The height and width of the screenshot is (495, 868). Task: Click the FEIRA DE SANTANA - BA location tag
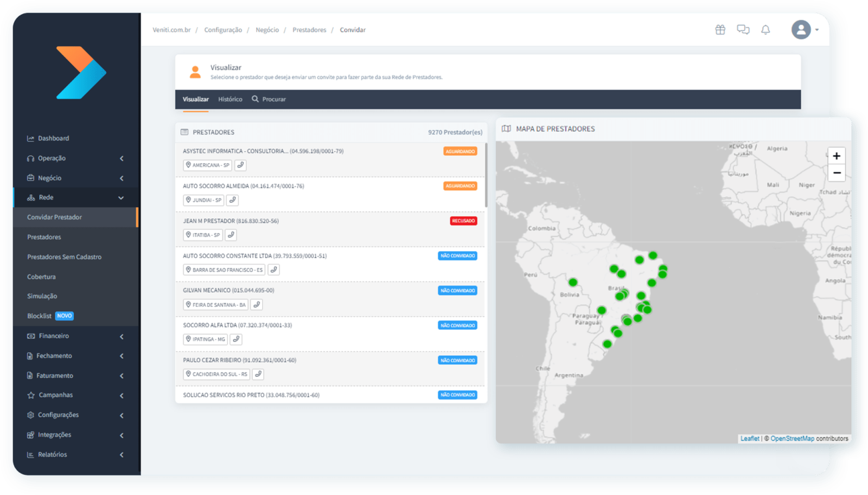point(215,305)
